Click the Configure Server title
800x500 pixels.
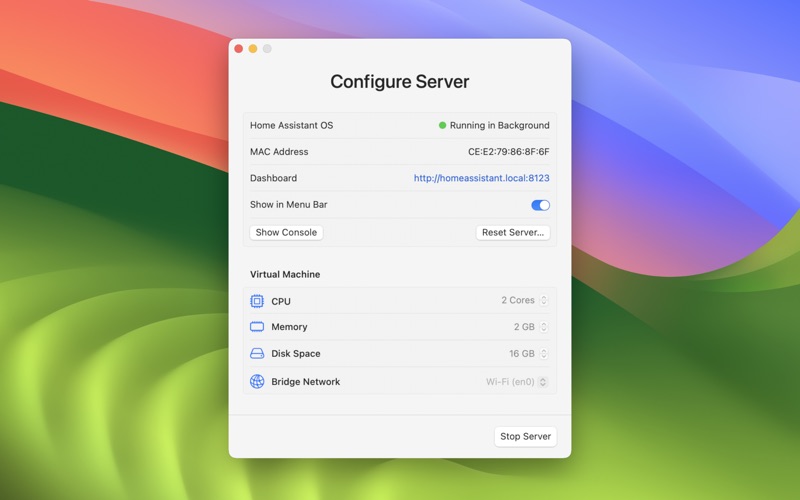pos(399,82)
